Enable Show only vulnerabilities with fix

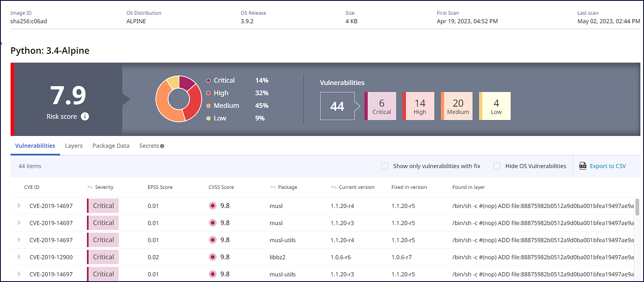385,166
